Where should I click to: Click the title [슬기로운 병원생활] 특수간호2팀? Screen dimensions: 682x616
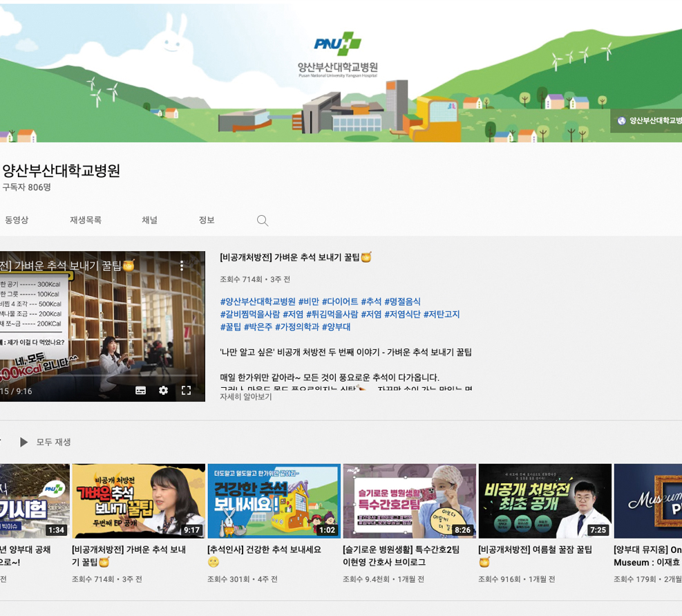coord(401,555)
